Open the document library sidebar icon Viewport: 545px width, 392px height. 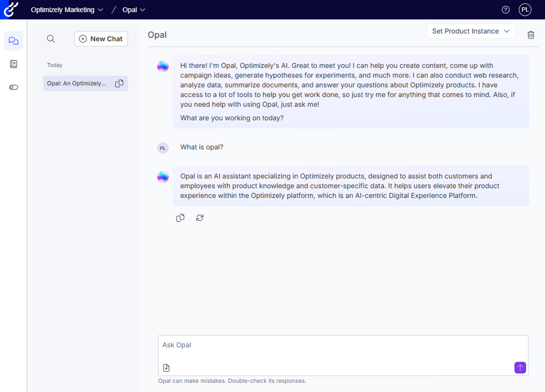click(x=14, y=64)
